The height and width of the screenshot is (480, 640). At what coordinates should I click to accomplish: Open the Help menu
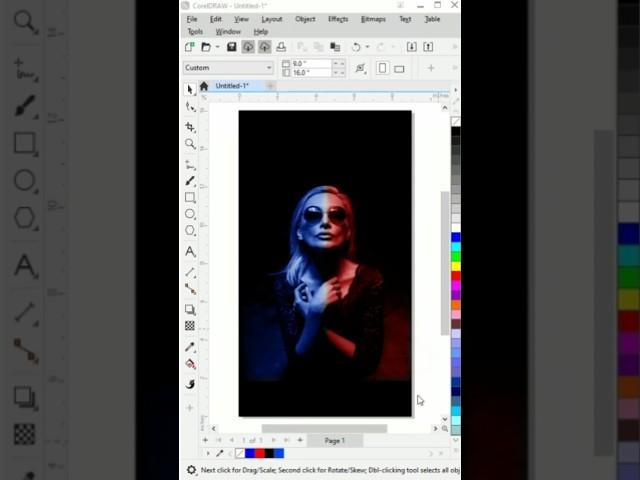[x=260, y=31]
